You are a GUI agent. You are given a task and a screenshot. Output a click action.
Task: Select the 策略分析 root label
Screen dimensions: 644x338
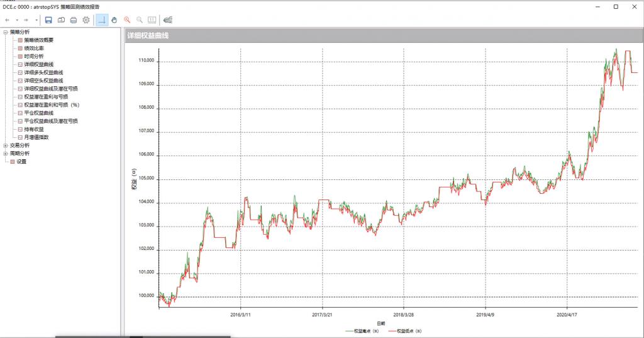tap(19, 32)
